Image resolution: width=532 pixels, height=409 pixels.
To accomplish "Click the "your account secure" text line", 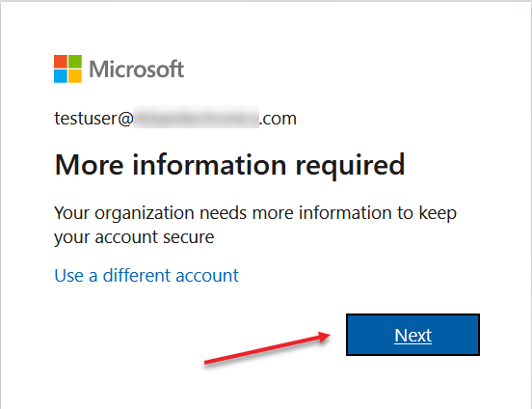I will coord(134,237).
